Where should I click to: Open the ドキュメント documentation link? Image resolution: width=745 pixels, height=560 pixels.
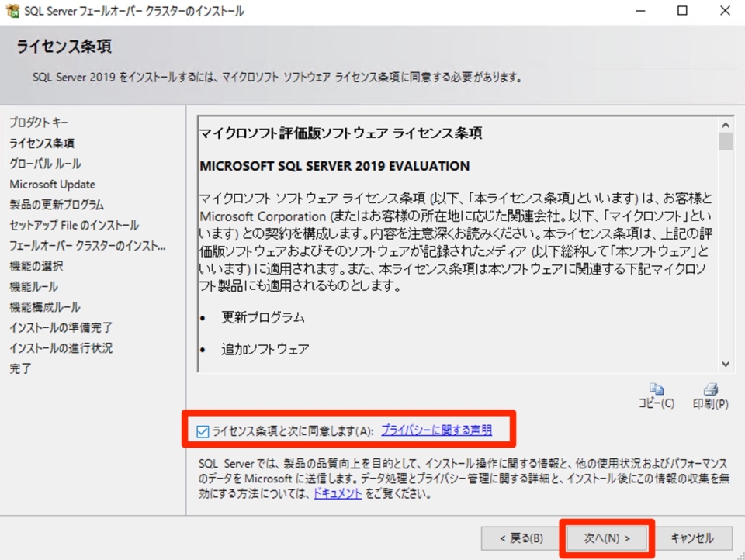click(x=338, y=493)
